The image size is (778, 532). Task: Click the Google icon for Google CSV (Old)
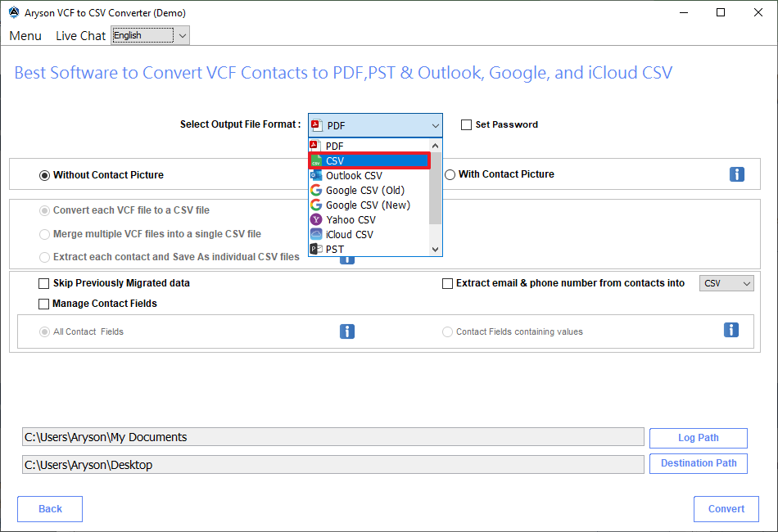(x=316, y=191)
